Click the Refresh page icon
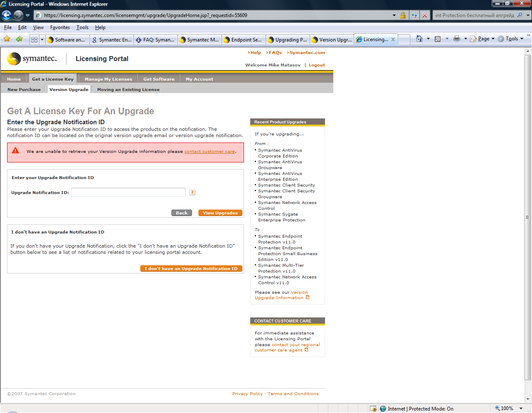This screenshot has height=413, width=532. [x=414, y=15]
